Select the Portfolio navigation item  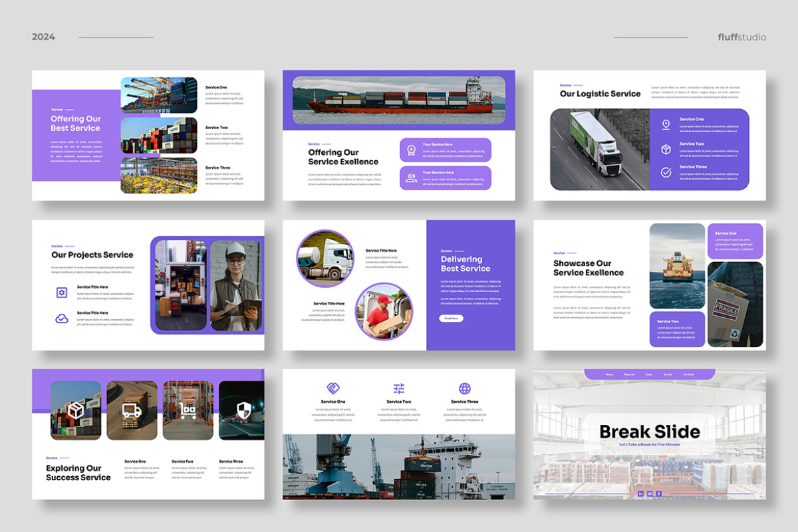click(x=689, y=374)
